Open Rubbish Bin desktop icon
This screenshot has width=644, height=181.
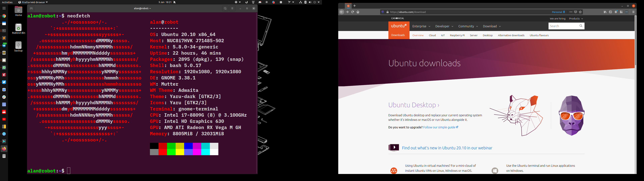pyautogui.click(x=18, y=29)
